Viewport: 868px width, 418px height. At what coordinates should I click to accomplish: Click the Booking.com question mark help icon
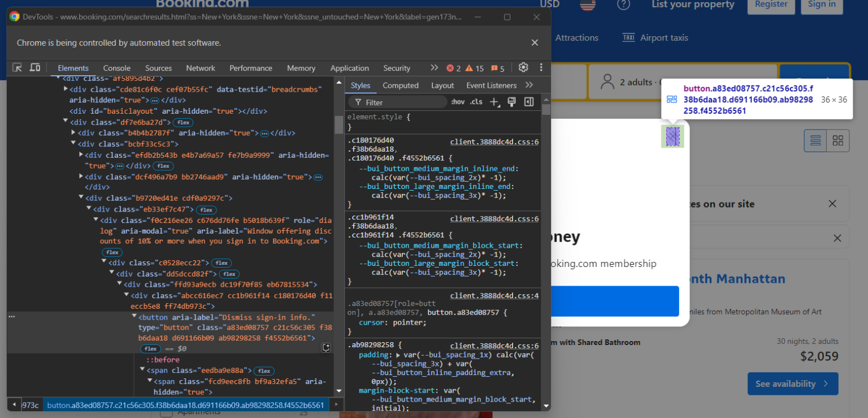click(623, 5)
